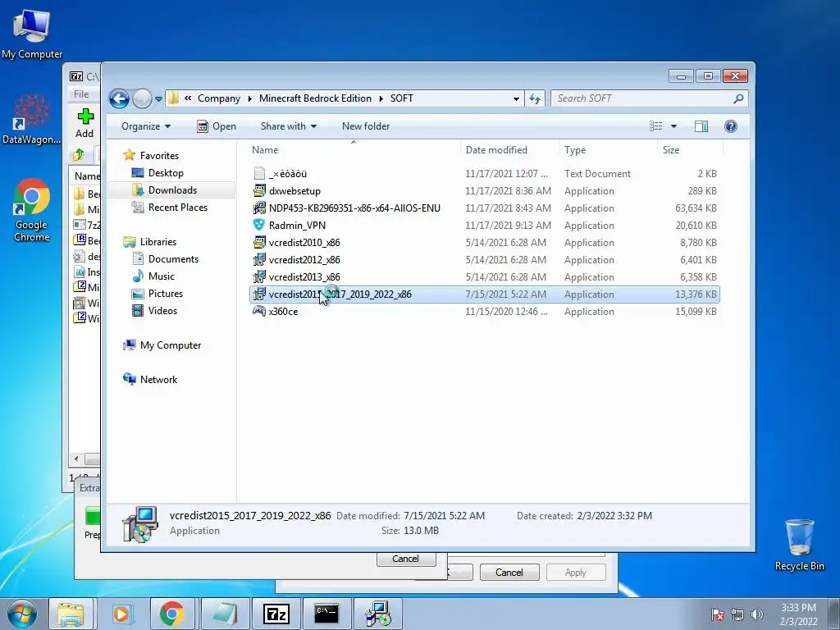Click Cancel next to the Apply button
The height and width of the screenshot is (630, 840).
509,573
